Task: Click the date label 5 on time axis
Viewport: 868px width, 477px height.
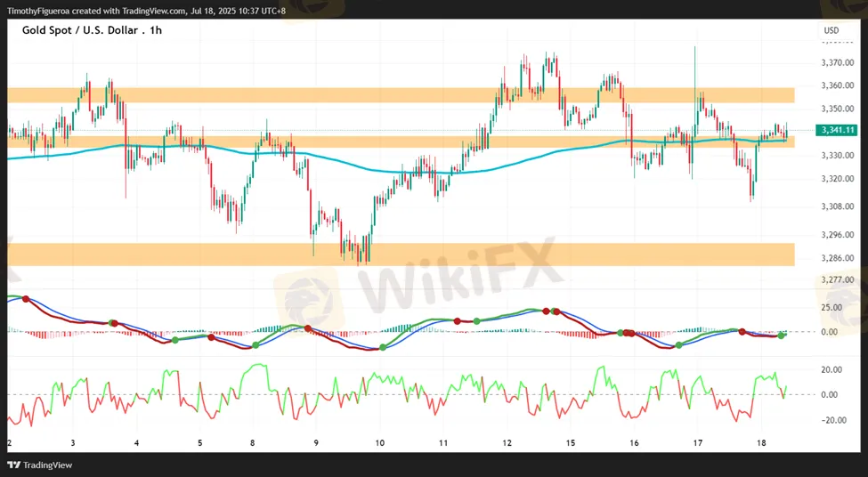Action: (200, 443)
